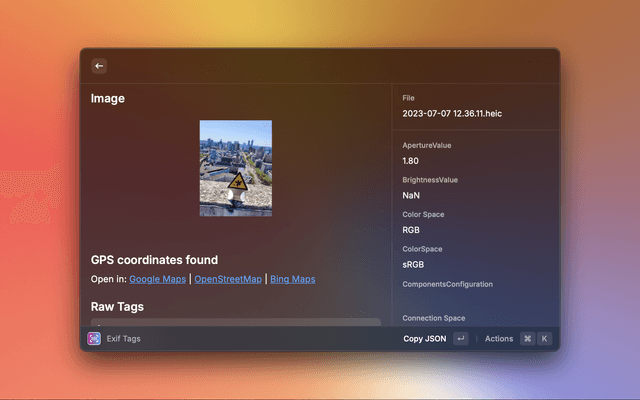Click the ColorSpace sRGB value
The width and height of the screenshot is (640, 400).
pos(413,263)
